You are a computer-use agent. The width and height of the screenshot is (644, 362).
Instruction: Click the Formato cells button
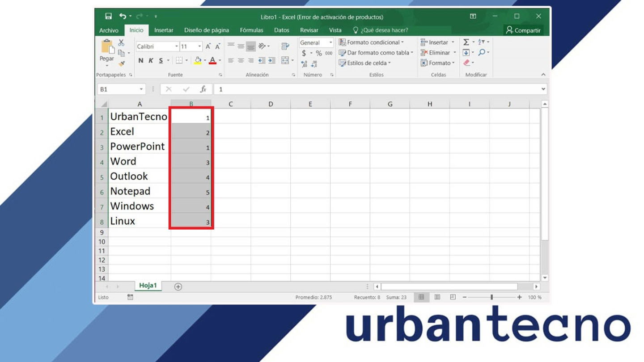[x=438, y=63]
